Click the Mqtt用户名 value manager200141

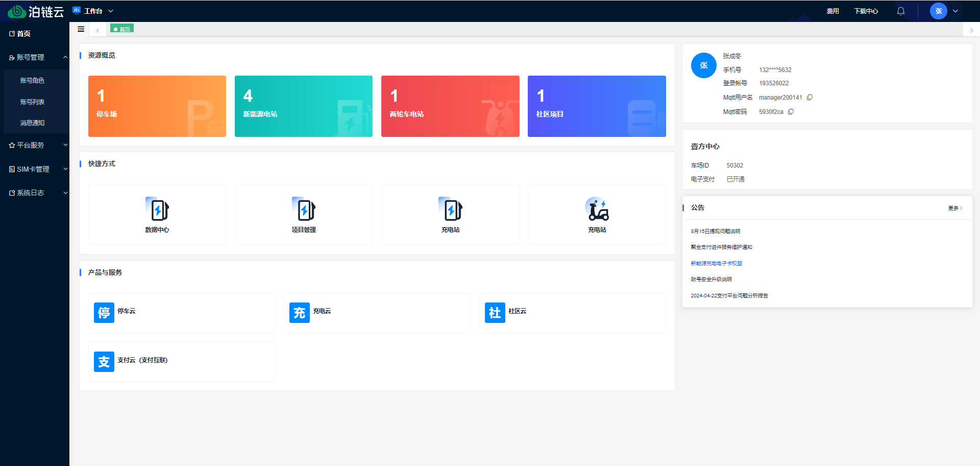pyautogui.click(x=780, y=98)
